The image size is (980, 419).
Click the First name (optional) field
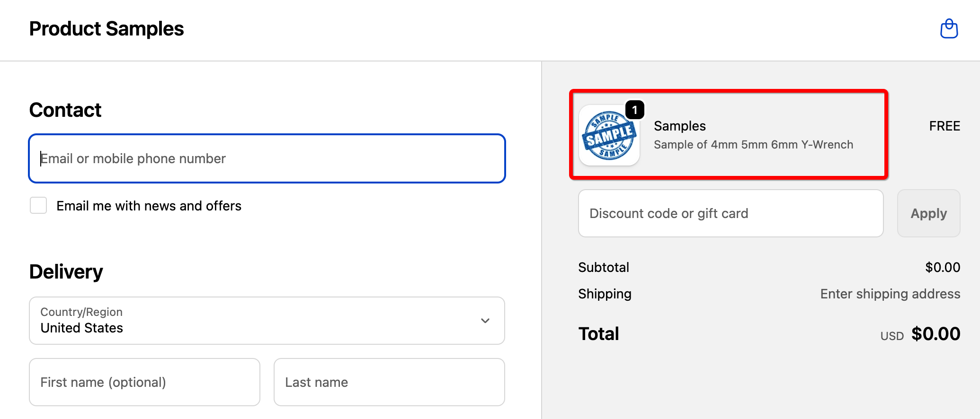tap(144, 382)
